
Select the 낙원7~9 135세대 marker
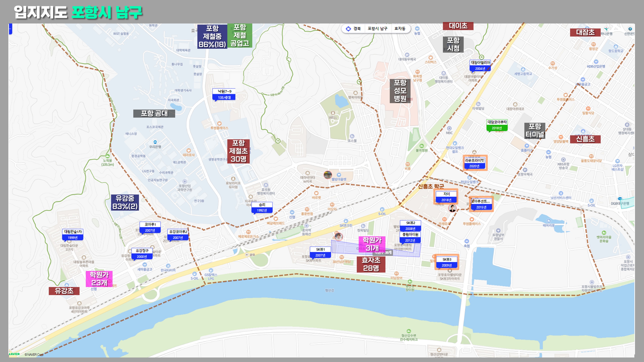click(224, 94)
